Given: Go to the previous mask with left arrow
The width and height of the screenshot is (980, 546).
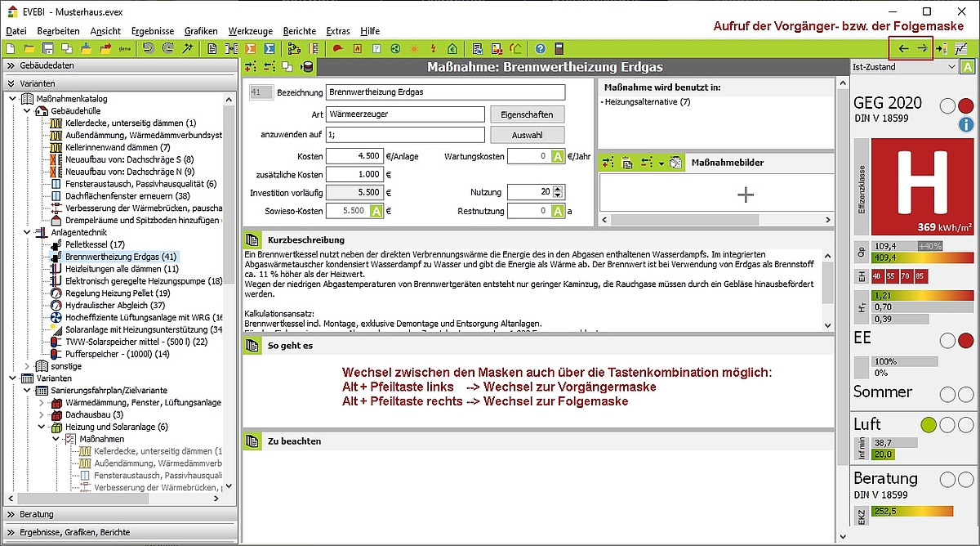Looking at the screenshot, I should (x=903, y=48).
